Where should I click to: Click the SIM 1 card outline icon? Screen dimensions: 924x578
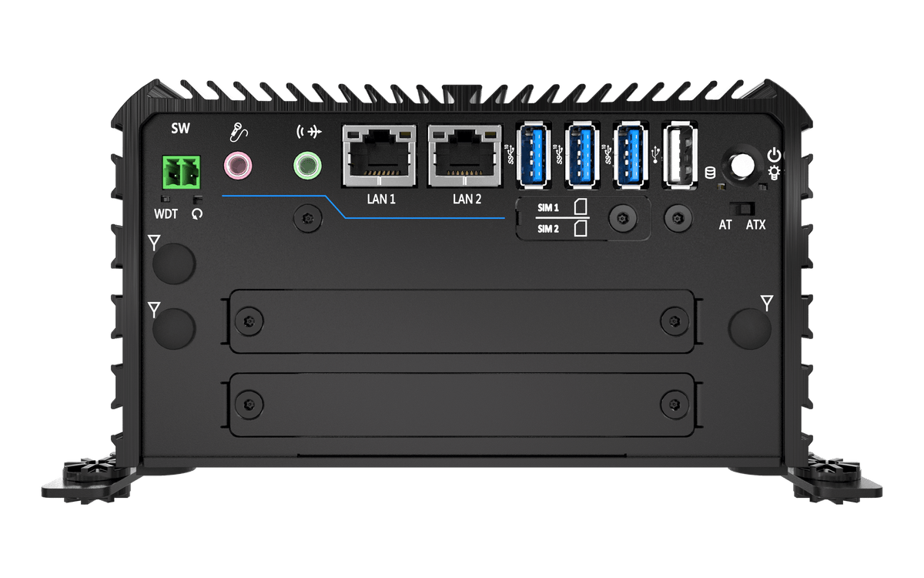581,207
